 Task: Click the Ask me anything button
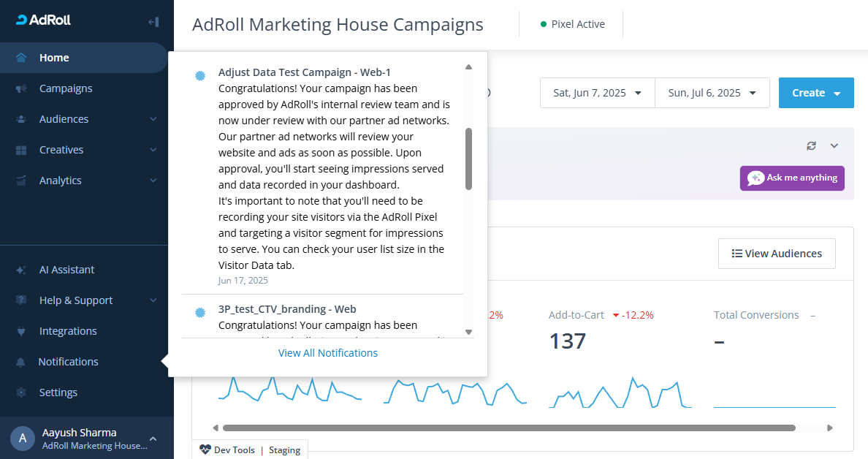click(792, 178)
